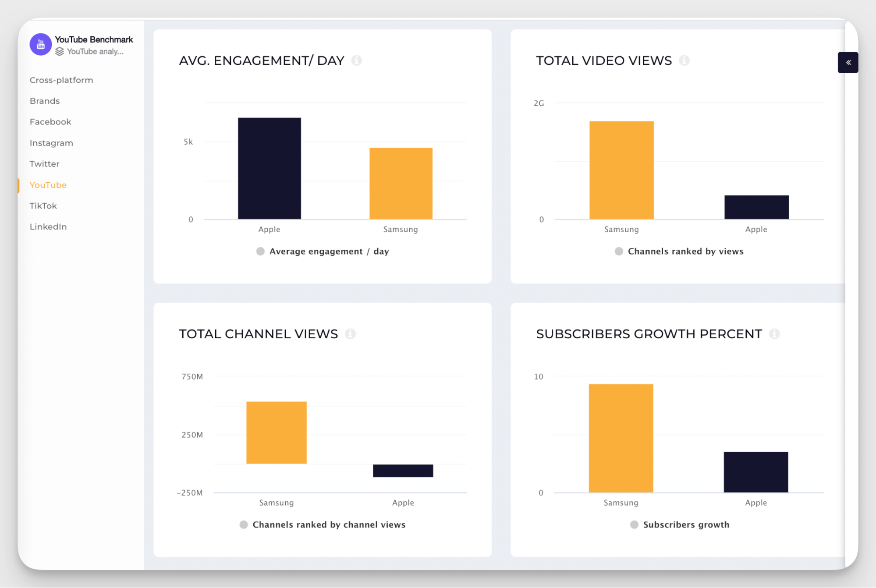Open LinkedIn analytics
This screenshot has height=588, width=876.
pos(48,227)
